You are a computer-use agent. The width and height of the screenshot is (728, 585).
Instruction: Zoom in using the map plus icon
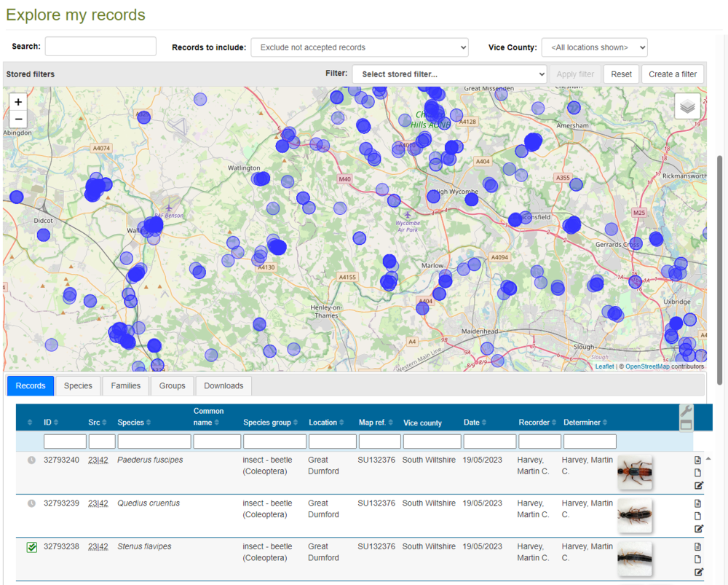tap(17, 101)
